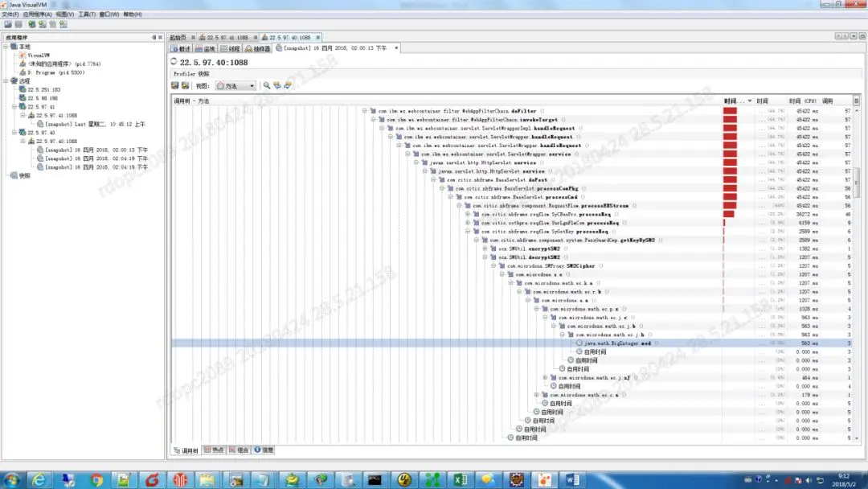Select the PassGuardCmp.getKeyBySM2 row
Viewport: 868px width, 489px height.
coord(512,240)
